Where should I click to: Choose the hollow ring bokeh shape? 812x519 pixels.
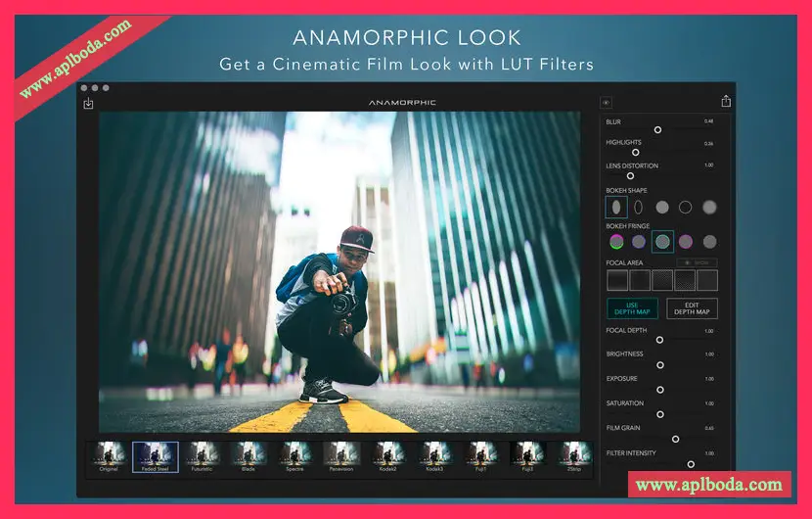(x=686, y=207)
